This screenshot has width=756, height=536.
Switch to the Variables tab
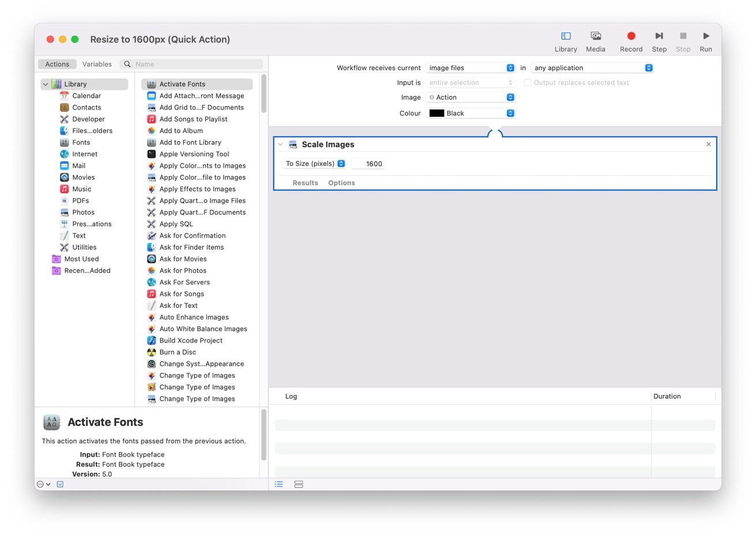[x=97, y=64]
